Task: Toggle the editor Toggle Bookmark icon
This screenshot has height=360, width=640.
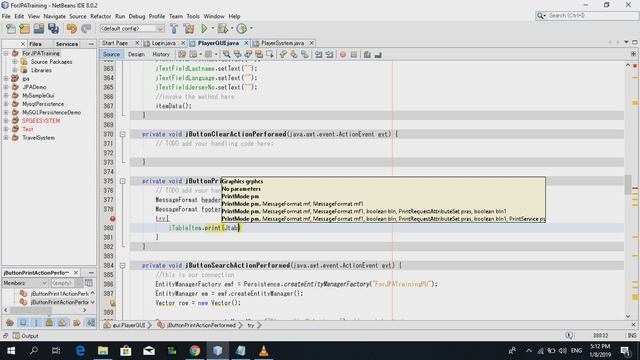Action: [x=304, y=54]
